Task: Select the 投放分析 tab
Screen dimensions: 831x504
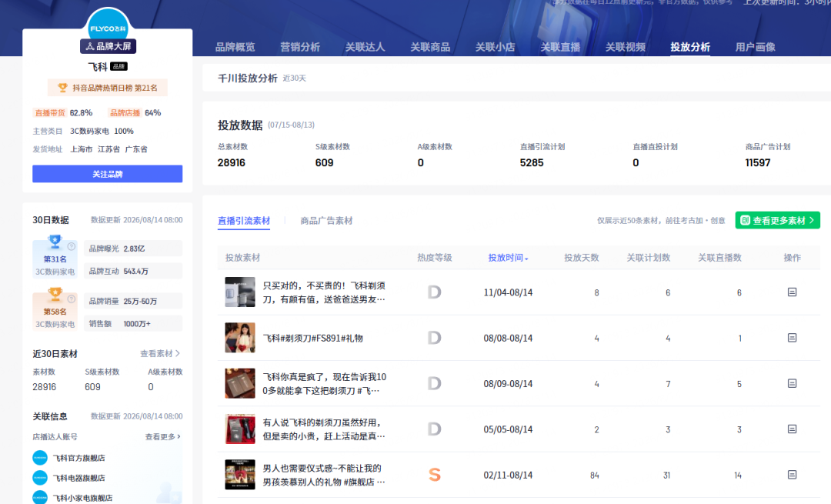Action: (x=690, y=47)
